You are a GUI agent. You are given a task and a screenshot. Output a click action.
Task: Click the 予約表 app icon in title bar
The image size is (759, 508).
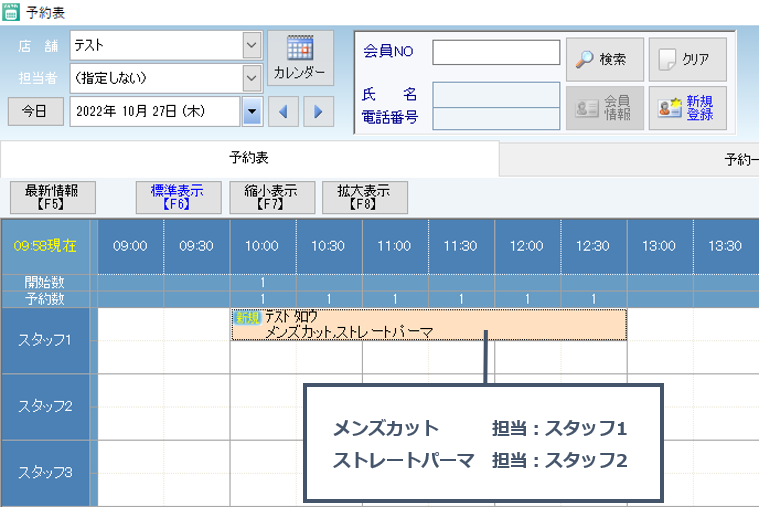point(11,12)
